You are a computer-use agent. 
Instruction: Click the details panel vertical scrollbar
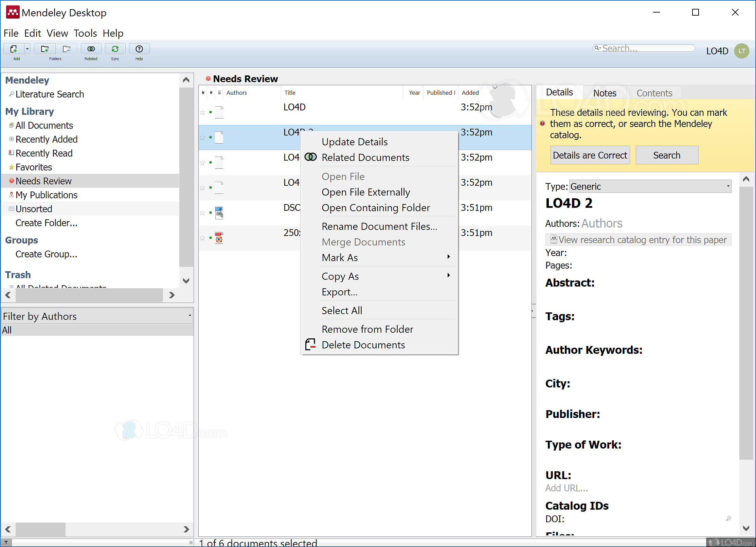click(x=745, y=323)
